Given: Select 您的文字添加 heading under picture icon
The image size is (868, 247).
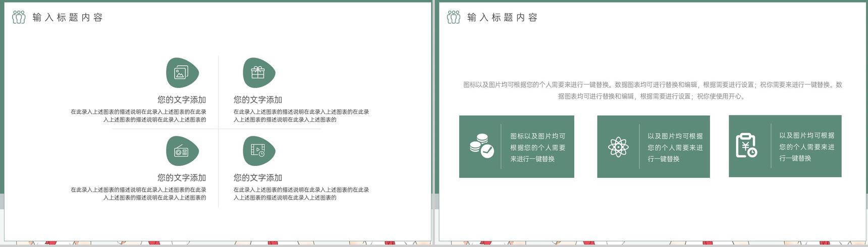Looking at the screenshot, I should (x=182, y=100).
